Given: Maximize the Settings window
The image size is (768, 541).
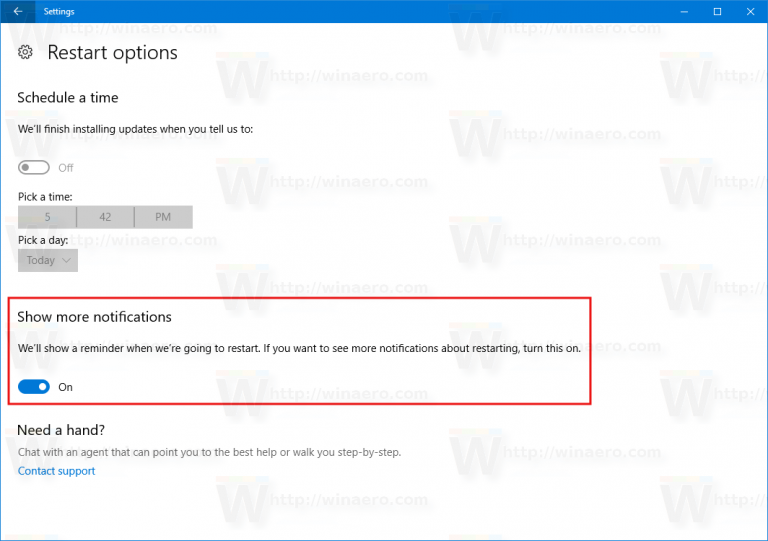Looking at the screenshot, I should click(x=718, y=11).
